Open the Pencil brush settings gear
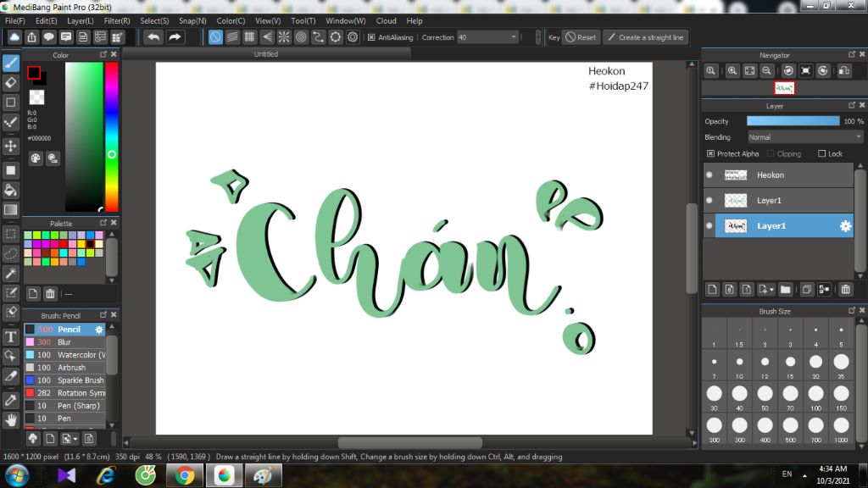Screen dimensions: 868x488 [x=99, y=330]
